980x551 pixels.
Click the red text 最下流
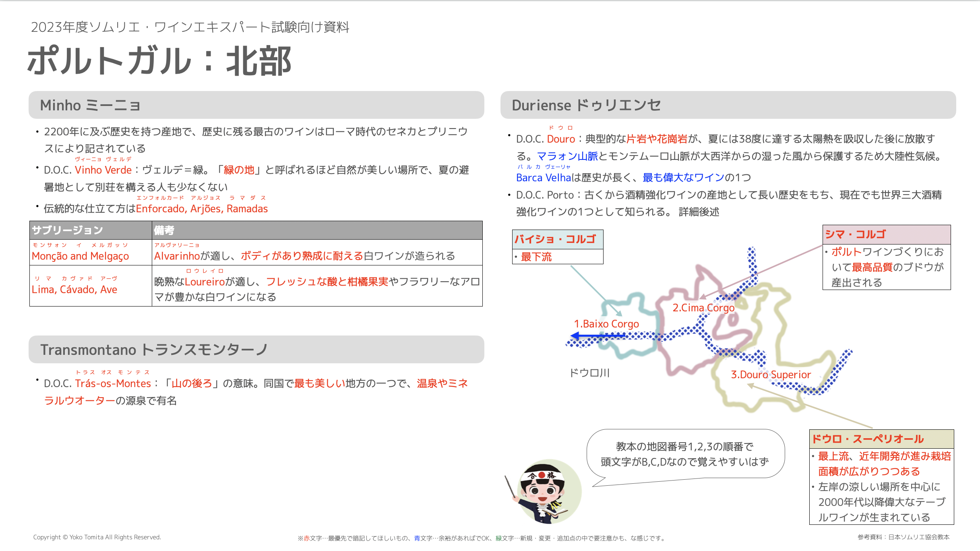[x=536, y=257]
